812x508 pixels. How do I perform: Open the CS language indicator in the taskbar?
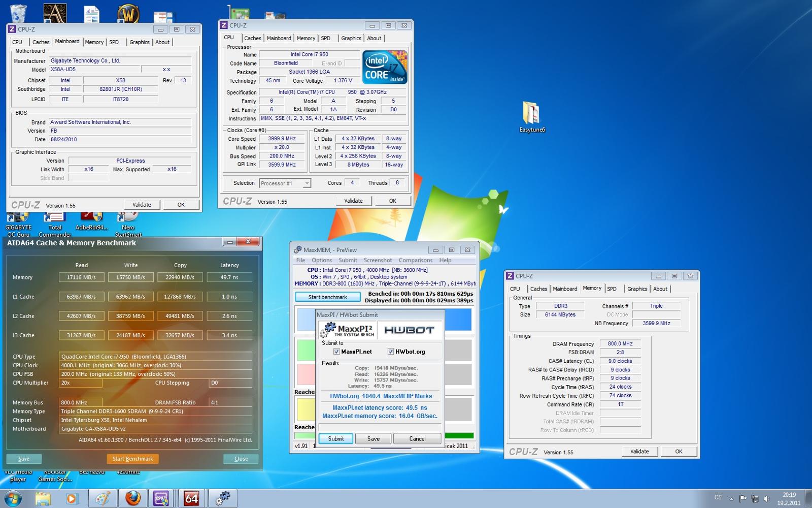718,497
